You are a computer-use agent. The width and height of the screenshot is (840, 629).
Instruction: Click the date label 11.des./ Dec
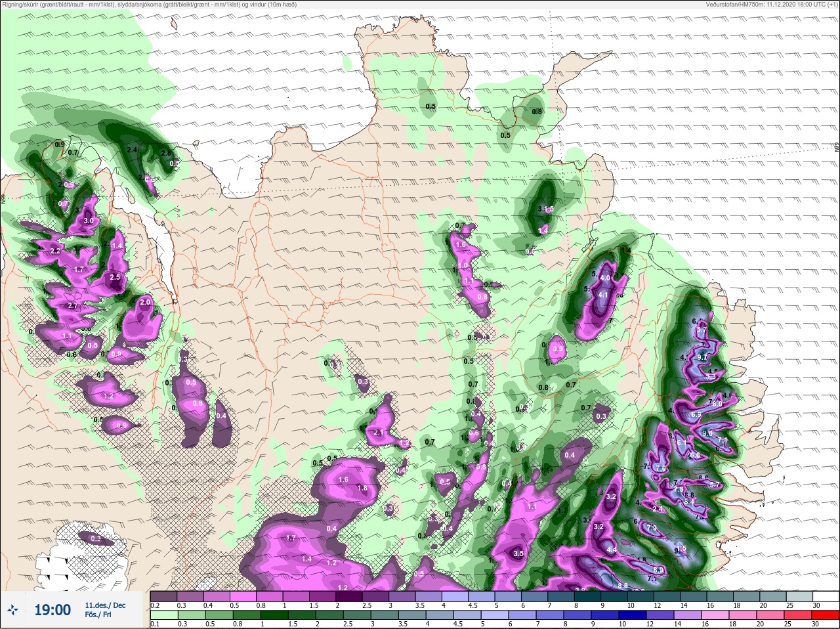click(x=105, y=605)
